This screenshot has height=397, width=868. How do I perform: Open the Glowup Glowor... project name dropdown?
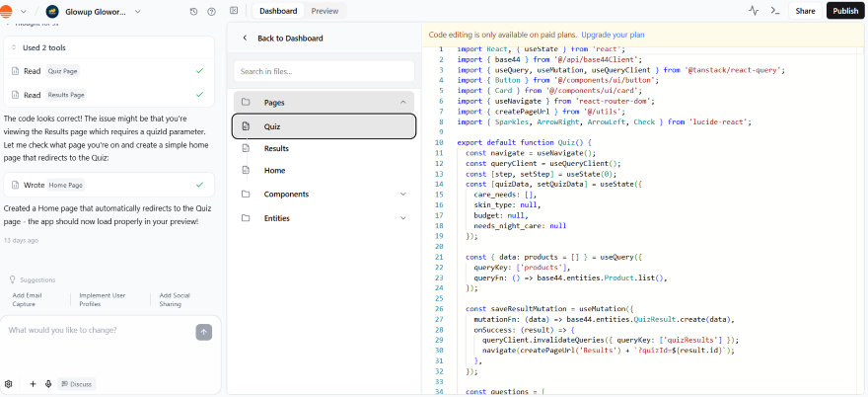[138, 12]
